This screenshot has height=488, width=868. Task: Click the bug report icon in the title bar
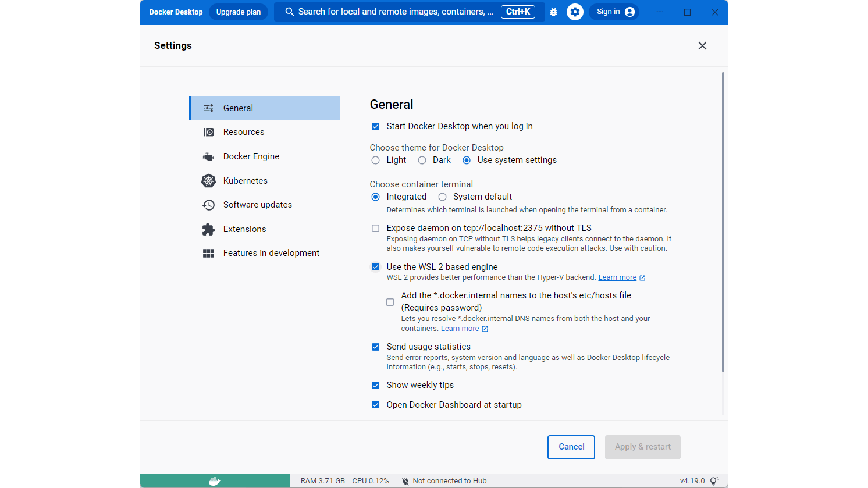coord(553,12)
